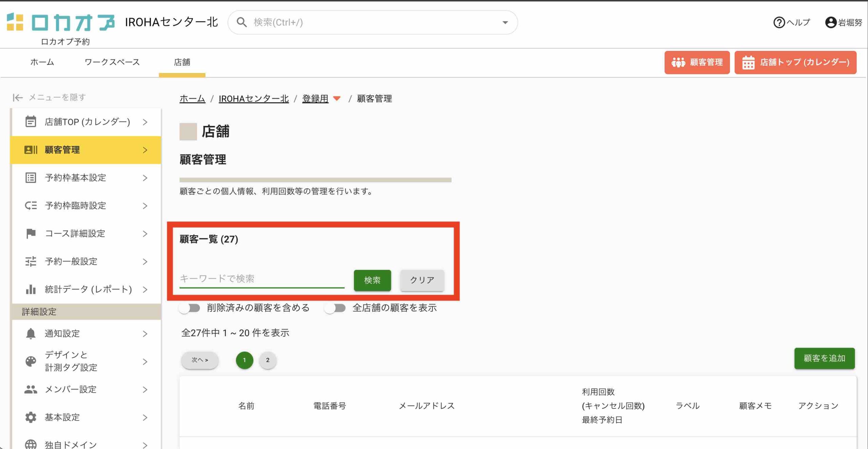Click the bar chart icon beside 統計データ (レポート)
This screenshot has width=868, height=449.
[x=31, y=289]
